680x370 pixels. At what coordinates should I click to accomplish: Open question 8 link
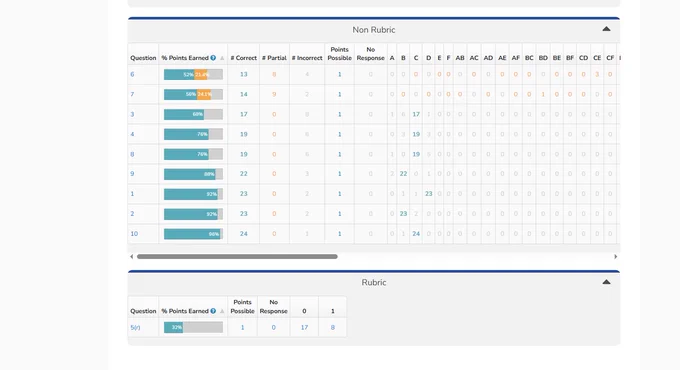pos(132,154)
